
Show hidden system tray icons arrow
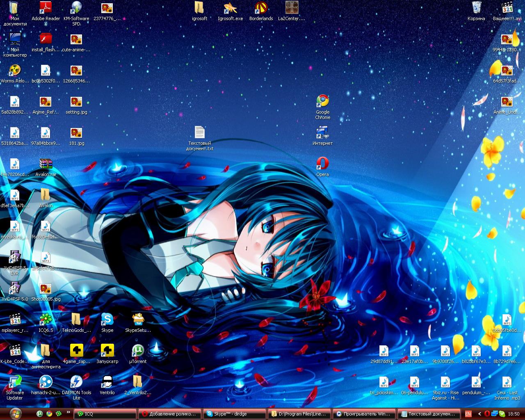[x=479, y=414]
